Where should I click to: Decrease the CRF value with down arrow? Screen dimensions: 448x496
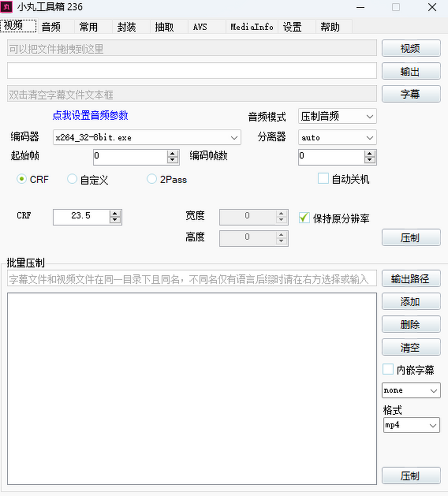coord(115,220)
